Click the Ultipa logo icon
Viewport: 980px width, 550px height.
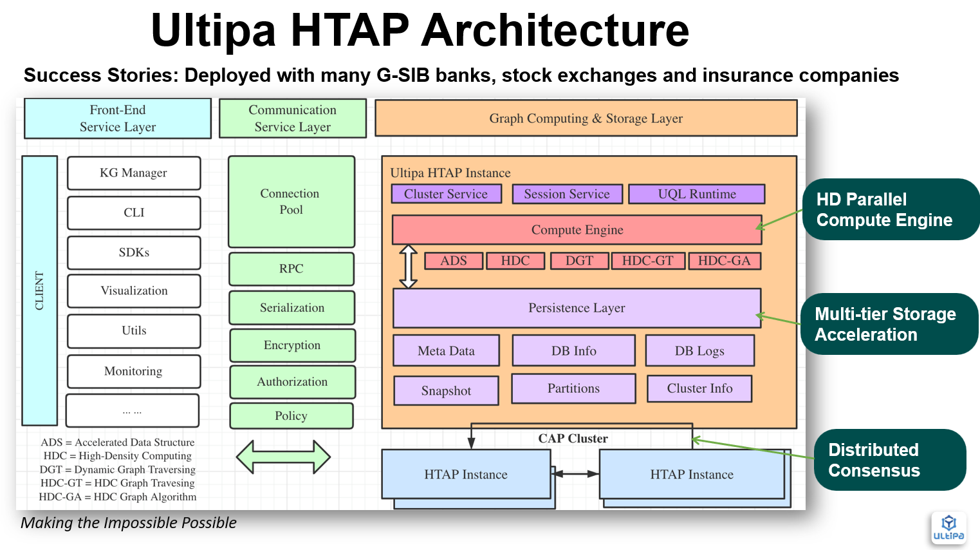click(x=948, y=528)
